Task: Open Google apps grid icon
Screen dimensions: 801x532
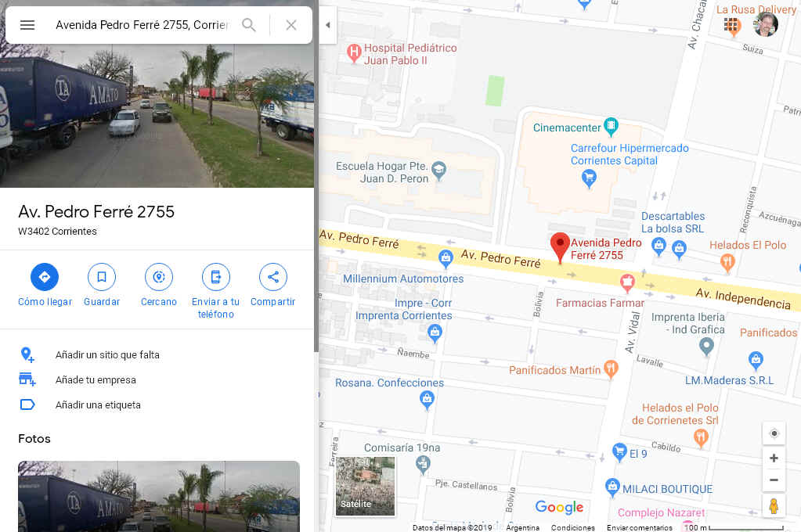Action: tap(731, 24)
